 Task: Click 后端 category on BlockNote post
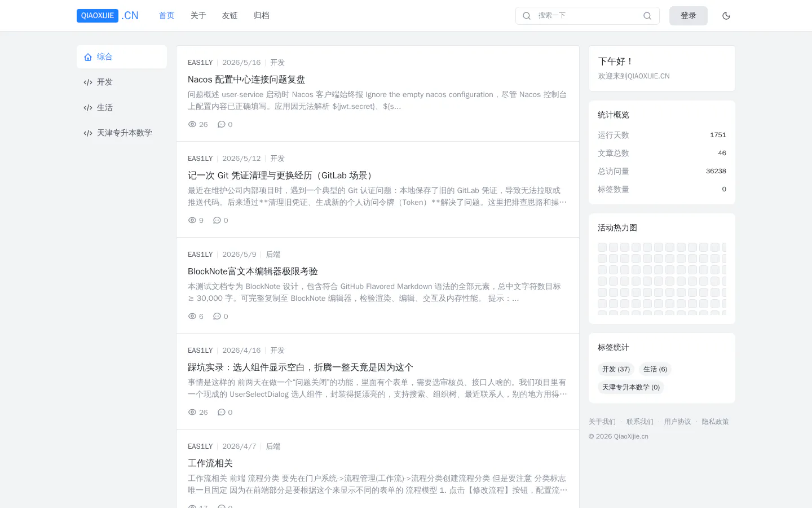273,255
